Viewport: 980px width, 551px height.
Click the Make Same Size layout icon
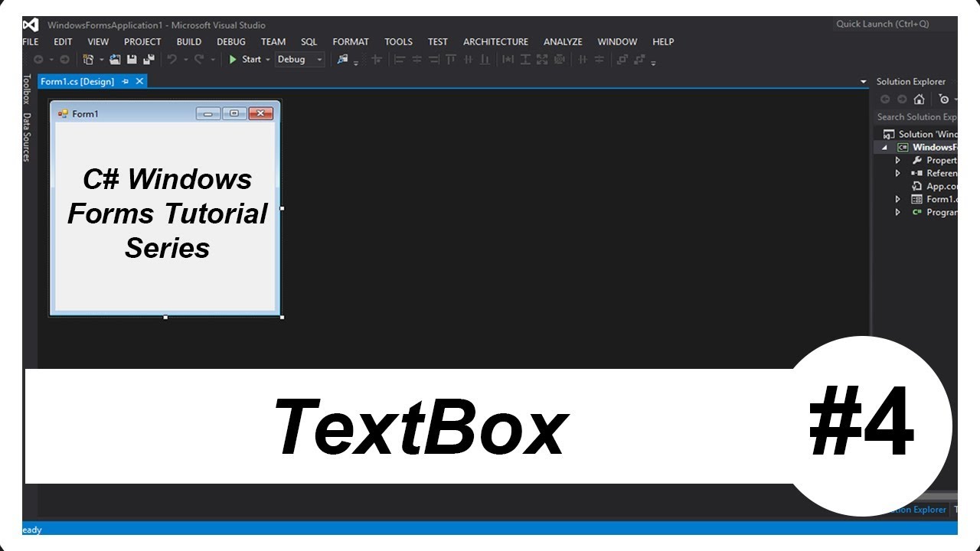(542, 60)
